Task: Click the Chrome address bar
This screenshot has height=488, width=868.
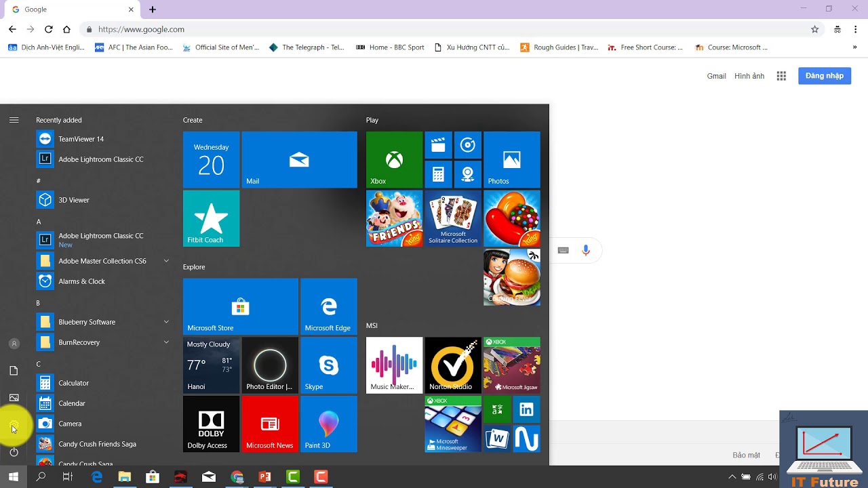Action: (x=450, y=29)
